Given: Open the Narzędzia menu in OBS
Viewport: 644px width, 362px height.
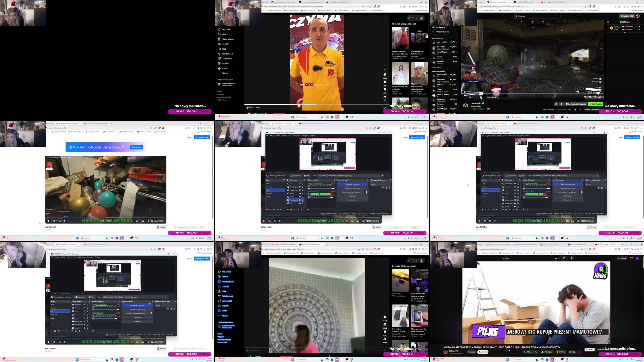Looking at the screenshot, I should (x=90, y=257).
